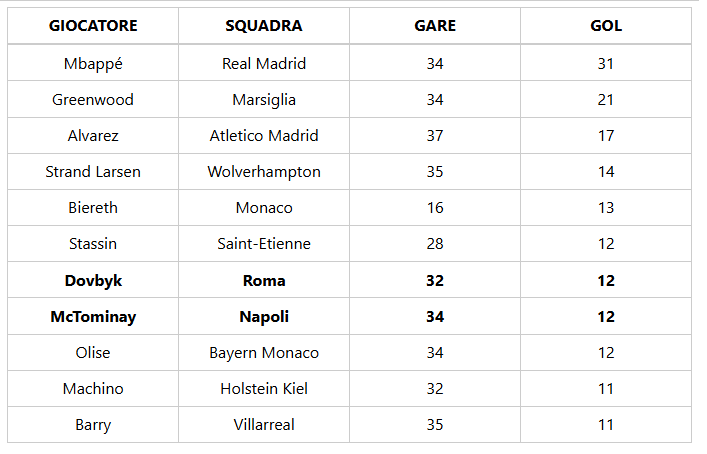This screenshot has height=454, width=707.
Task: Click the Biereth player cell
Action: [93, 208]
